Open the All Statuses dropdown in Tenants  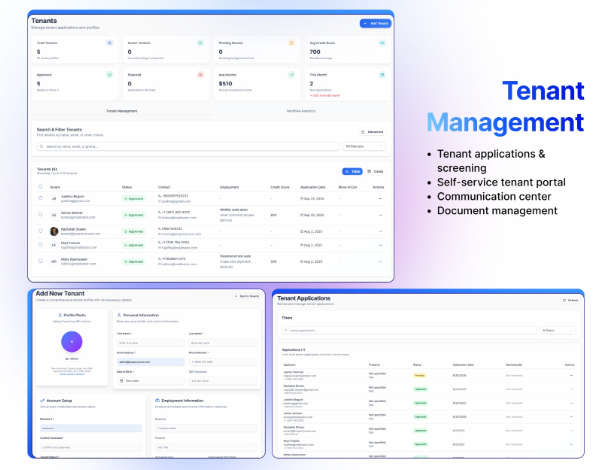click(x=363, y=146)
